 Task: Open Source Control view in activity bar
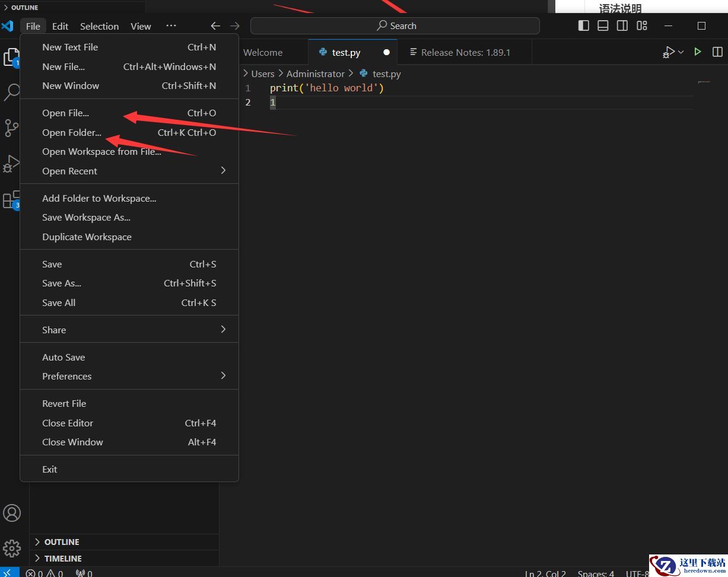tap(11, 127)
